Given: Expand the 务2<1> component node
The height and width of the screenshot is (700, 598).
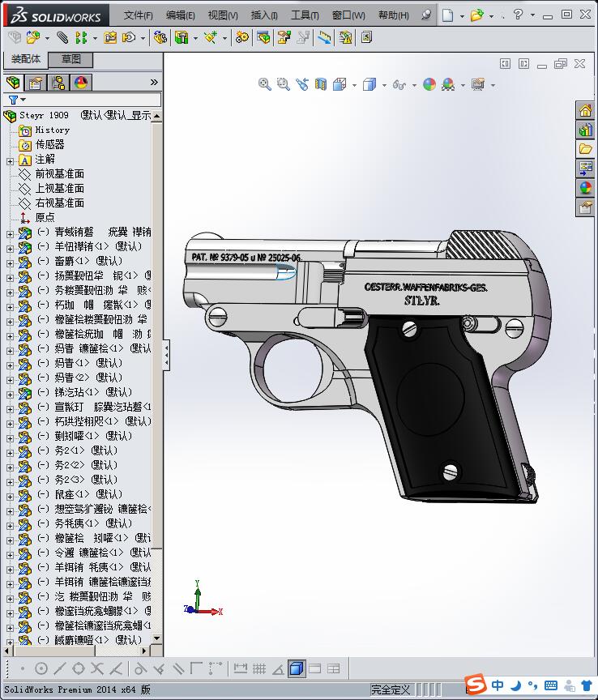Looking at the screenshot, I should click(10, 453).
